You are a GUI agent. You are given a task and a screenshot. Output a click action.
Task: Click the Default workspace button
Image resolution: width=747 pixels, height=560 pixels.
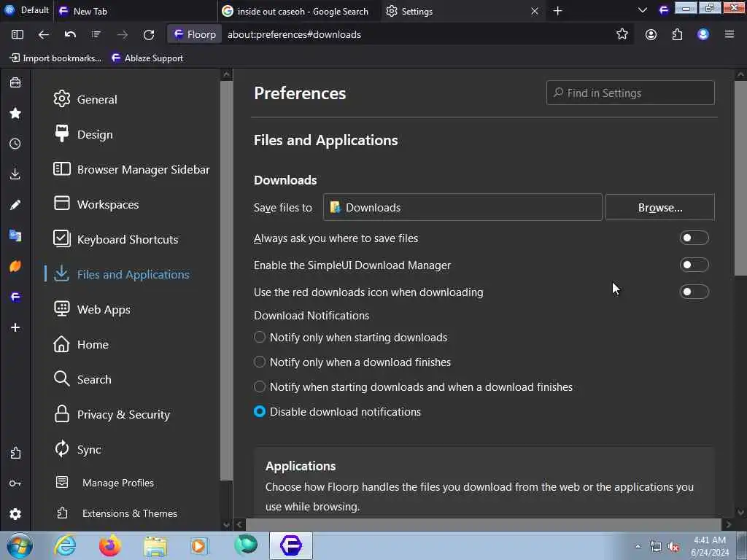[27, 10]
